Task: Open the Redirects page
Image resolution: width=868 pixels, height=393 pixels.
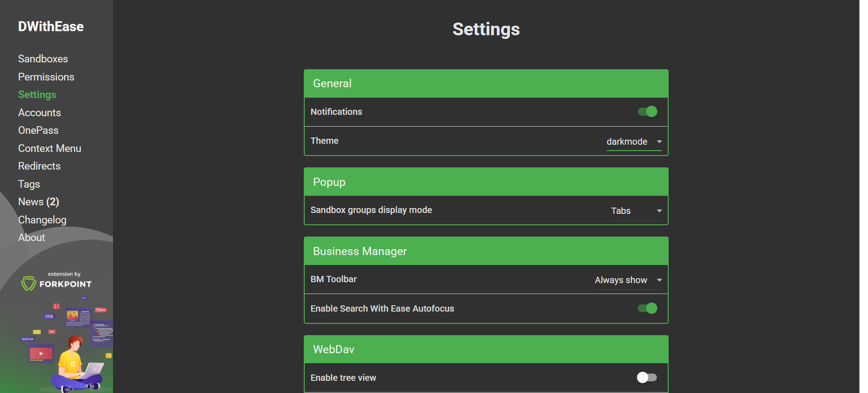Action: (39, 166)
